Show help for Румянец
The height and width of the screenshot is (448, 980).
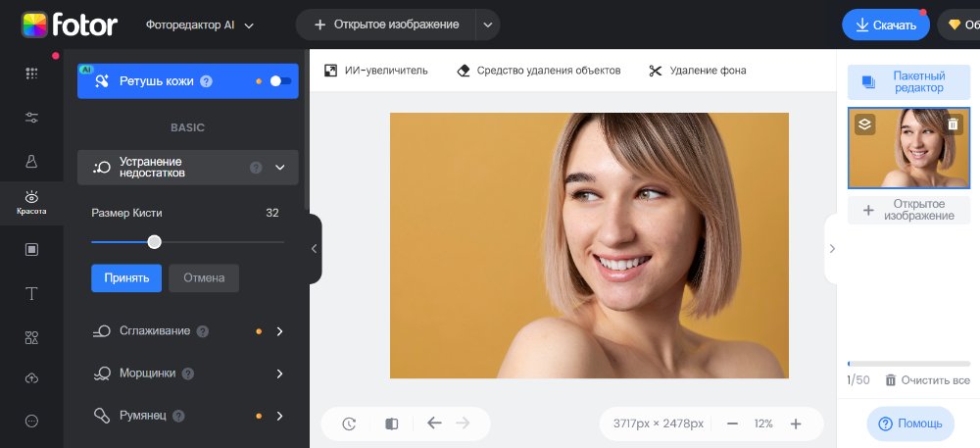pos(178,416)
